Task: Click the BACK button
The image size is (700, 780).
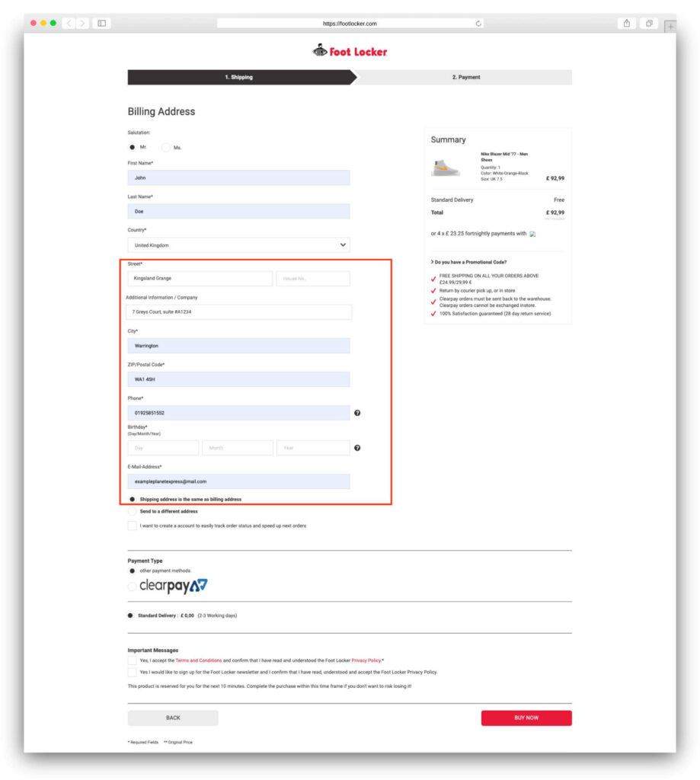Action: [173, 718]
